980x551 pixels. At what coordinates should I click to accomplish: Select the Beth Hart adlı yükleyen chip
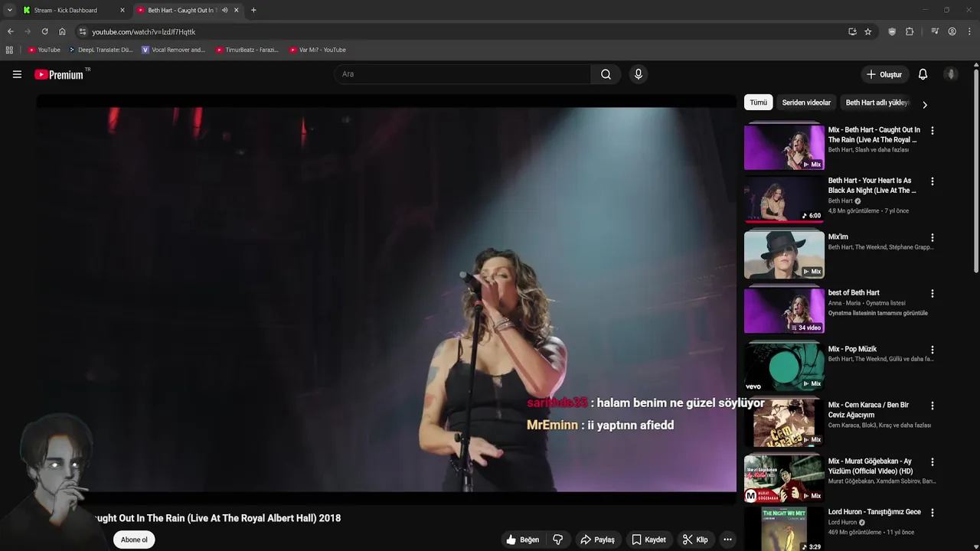click(x=877, y=103)
